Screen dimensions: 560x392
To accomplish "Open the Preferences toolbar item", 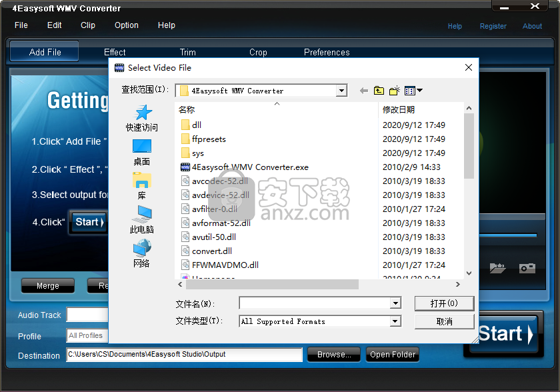I will point(327,53).
